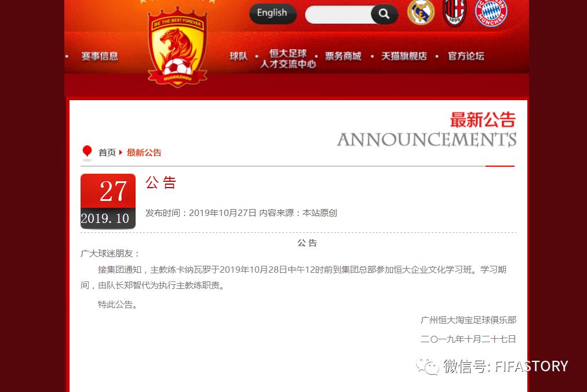The width and height of the screenshot is (587, 392).
Task: Switch site language to English
Action: tap(272, 14)
